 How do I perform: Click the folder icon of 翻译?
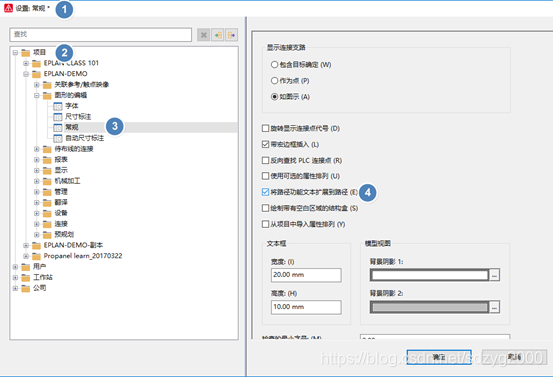(47, 203)
